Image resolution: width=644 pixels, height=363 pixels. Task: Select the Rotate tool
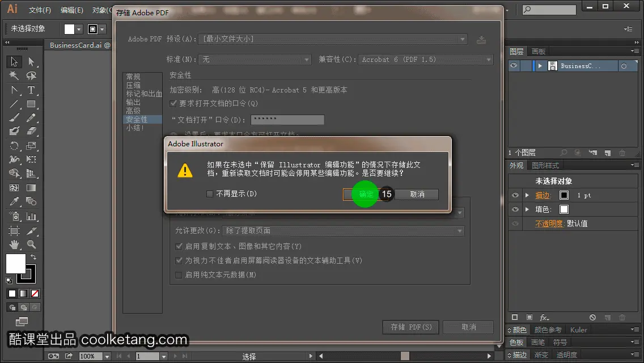14,146
